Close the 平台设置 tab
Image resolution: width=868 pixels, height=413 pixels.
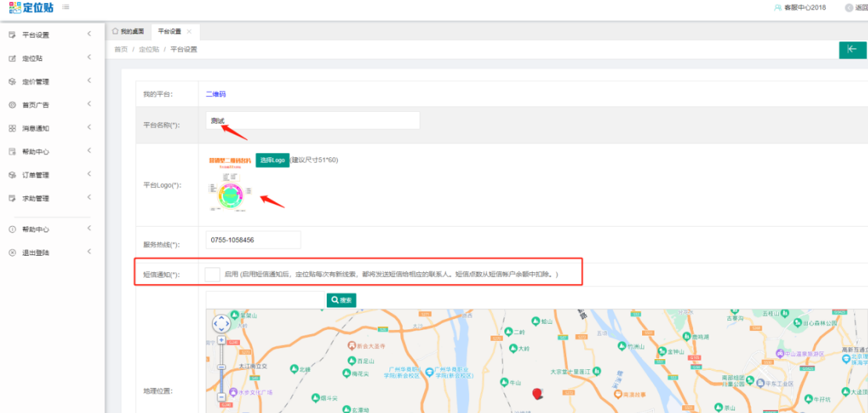189,31
